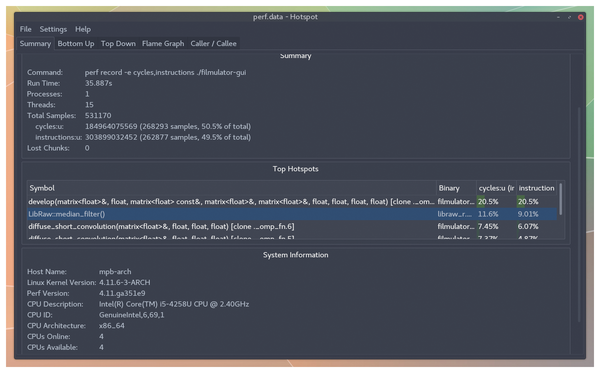Click the 7.45% cycles cell
The width and height of the screenshot is (600, 373).
pos(496,226)
